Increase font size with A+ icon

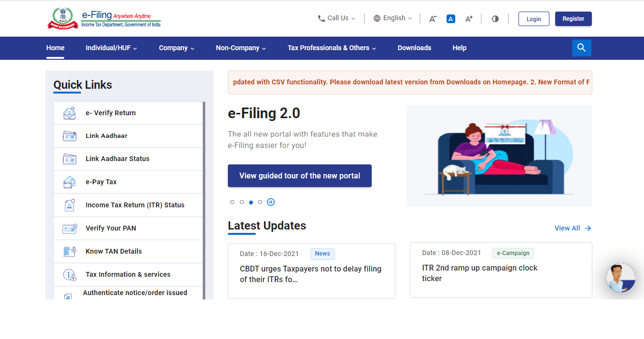pos(469,19)
